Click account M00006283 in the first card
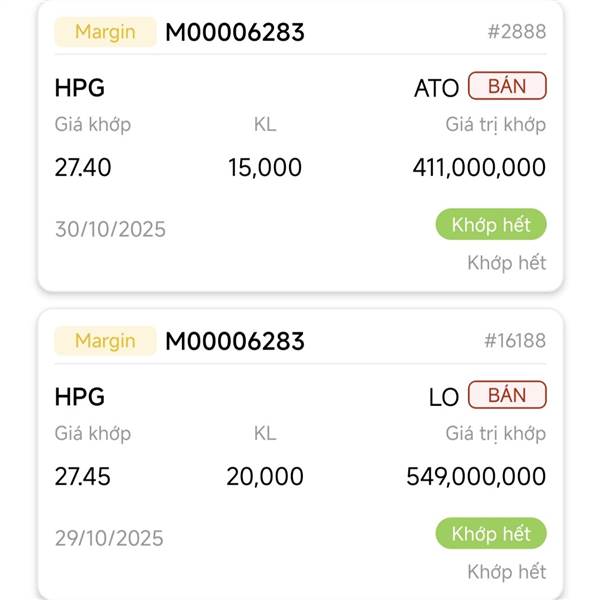Viewport: 600px width, 600px height. click(235, 32)
